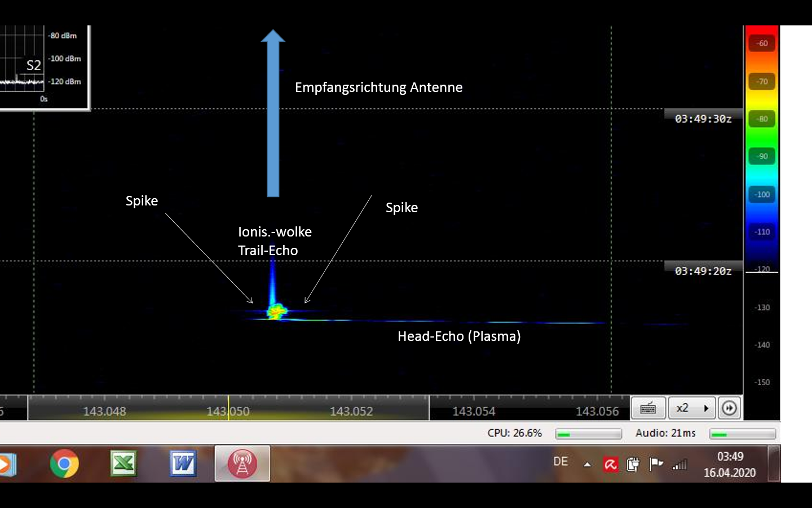Click frequency label 143.052 on the scale
Screen dimensions: 812x508
(x=351, y=411)
